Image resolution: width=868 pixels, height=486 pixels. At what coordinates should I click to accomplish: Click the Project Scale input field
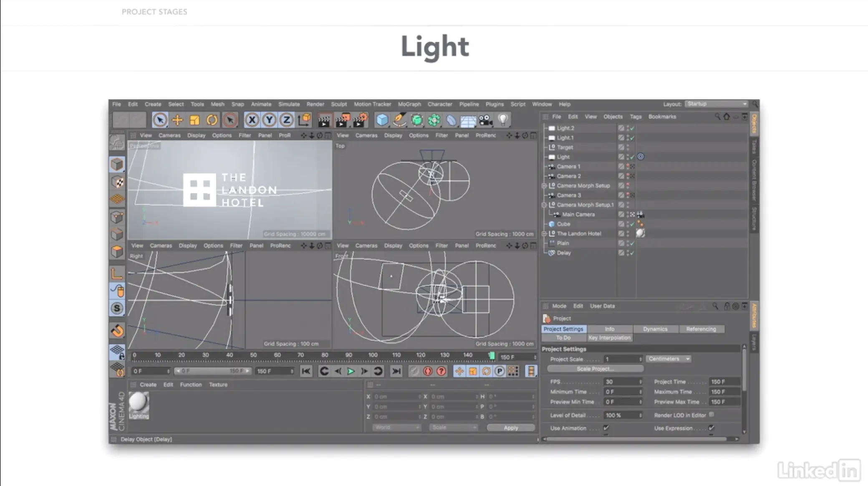623,359
